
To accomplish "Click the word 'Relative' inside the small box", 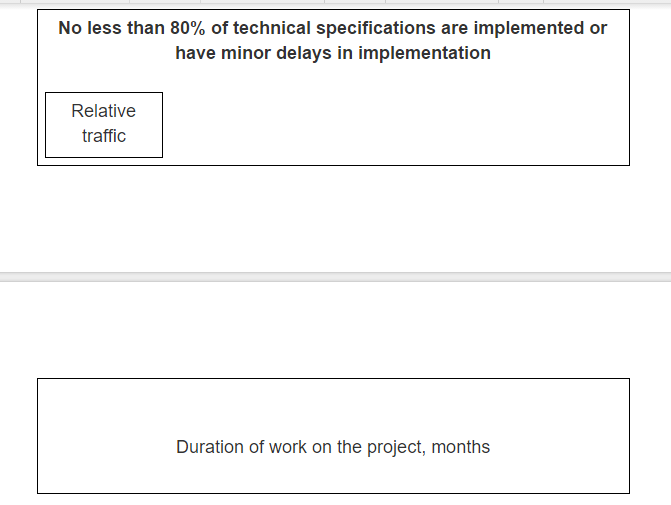I will tap(104, 111).
